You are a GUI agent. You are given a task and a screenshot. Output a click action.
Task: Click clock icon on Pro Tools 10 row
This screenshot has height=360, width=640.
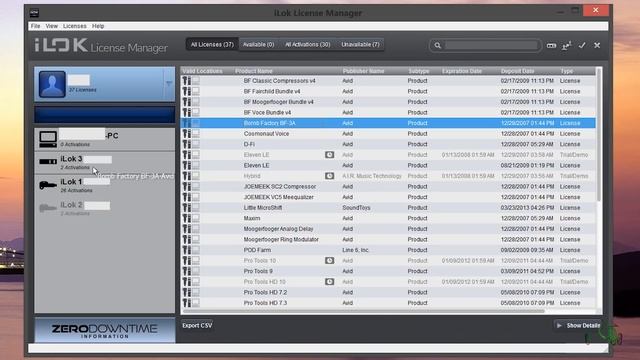pyautogui.click(x=329, y=260)
